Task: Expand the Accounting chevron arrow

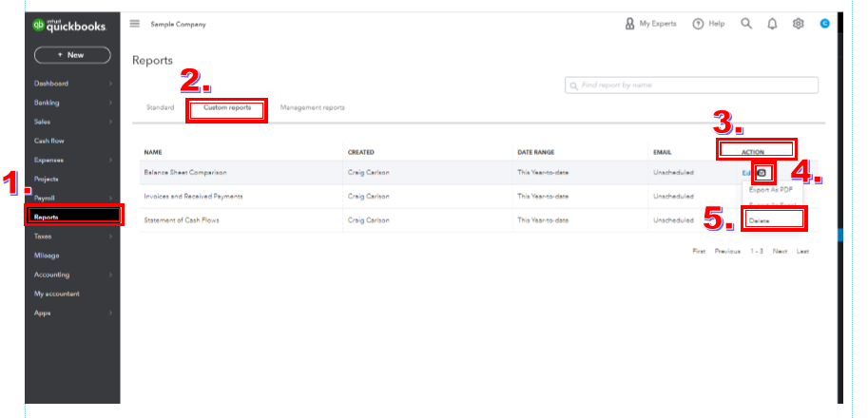Action: point(110,275)
